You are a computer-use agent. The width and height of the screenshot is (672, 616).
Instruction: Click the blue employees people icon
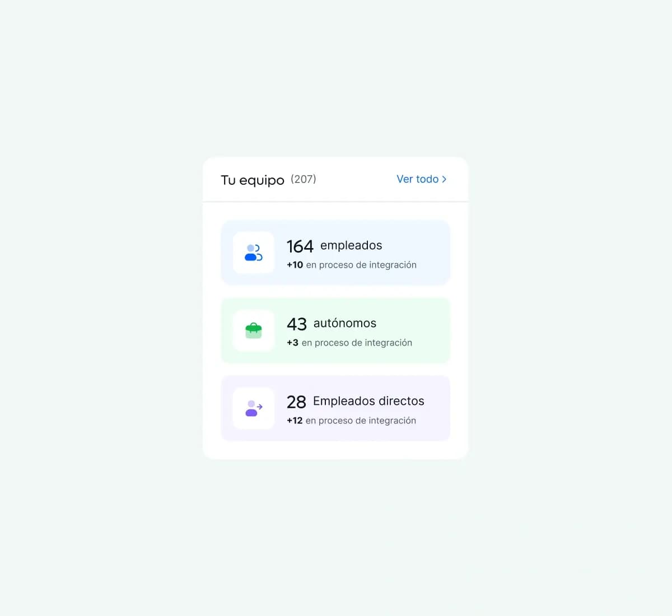pos(254,253)
